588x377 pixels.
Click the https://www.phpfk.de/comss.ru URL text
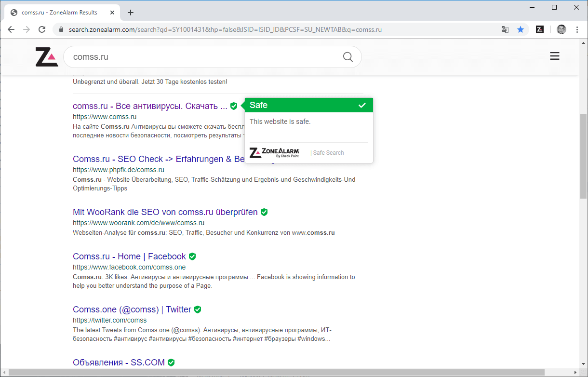(x=119, y=170)
